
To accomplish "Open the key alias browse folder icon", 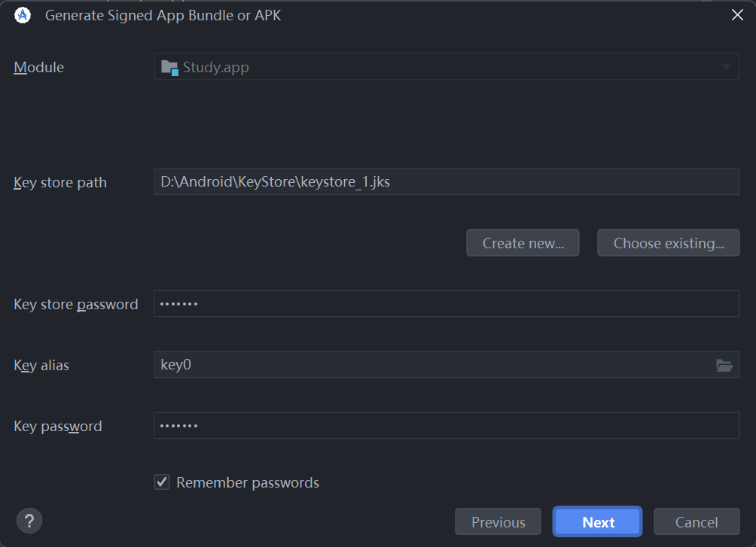I will pyautogui.click(x=724, y=366).
